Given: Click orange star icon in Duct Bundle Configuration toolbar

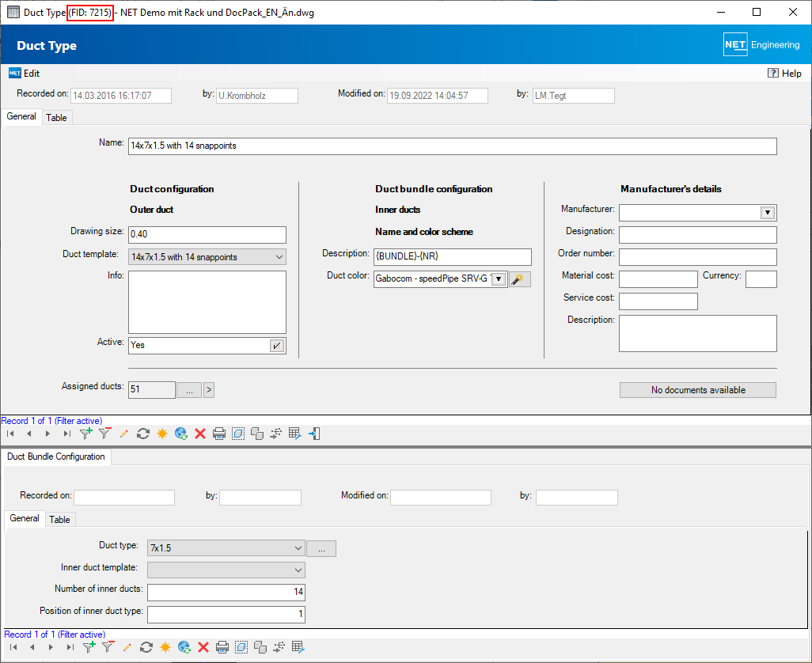Looking at the screenshot, I should pyautogui.click(x=165, y=647).
